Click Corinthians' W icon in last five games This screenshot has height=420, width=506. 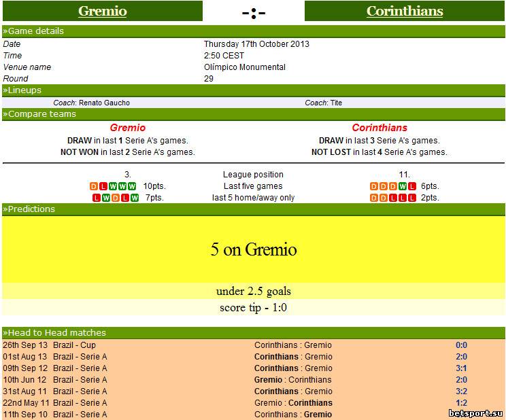tap(403, 186)
